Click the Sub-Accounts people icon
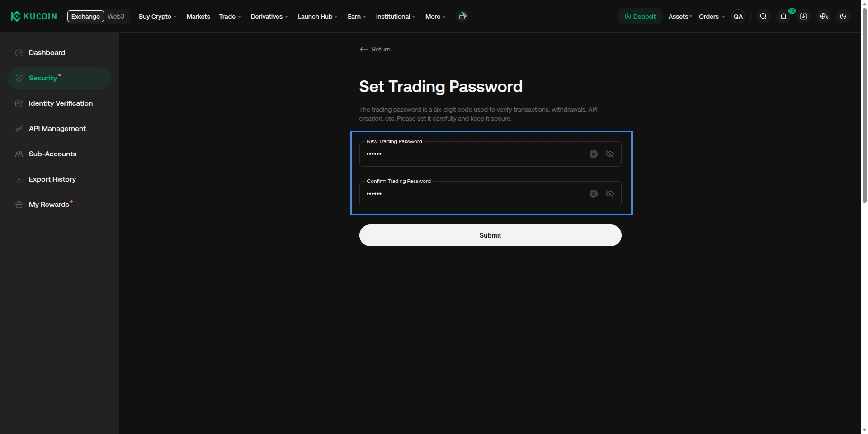The height and width of the screenshot is (434, 868). click(x=19, y=154)
